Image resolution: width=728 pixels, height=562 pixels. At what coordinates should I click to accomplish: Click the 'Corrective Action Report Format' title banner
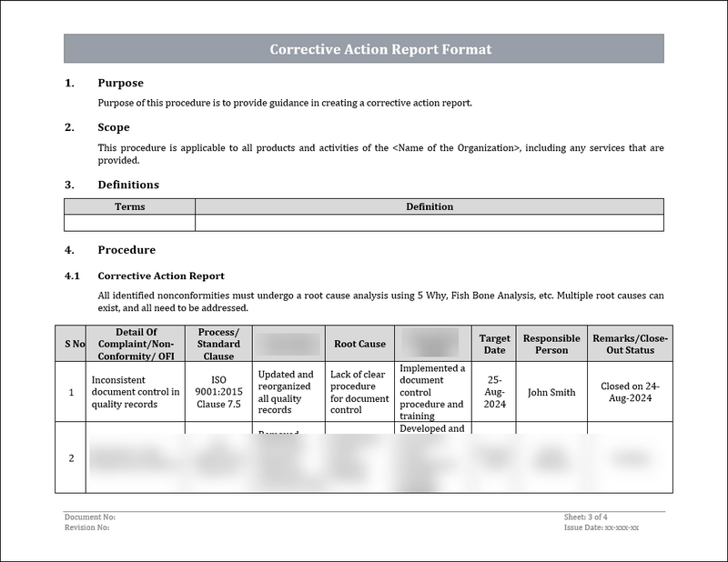(363, 49)
